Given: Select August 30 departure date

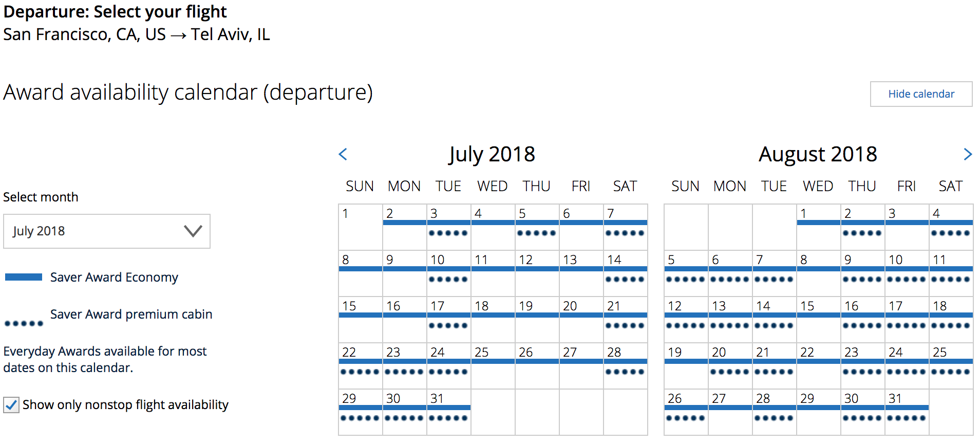Looking at the screenshot, I should click(862, 412).
